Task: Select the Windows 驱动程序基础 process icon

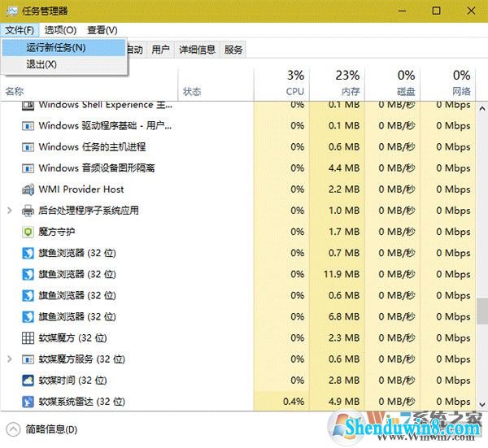Action: pyautogui.click(x=28, y=126)
